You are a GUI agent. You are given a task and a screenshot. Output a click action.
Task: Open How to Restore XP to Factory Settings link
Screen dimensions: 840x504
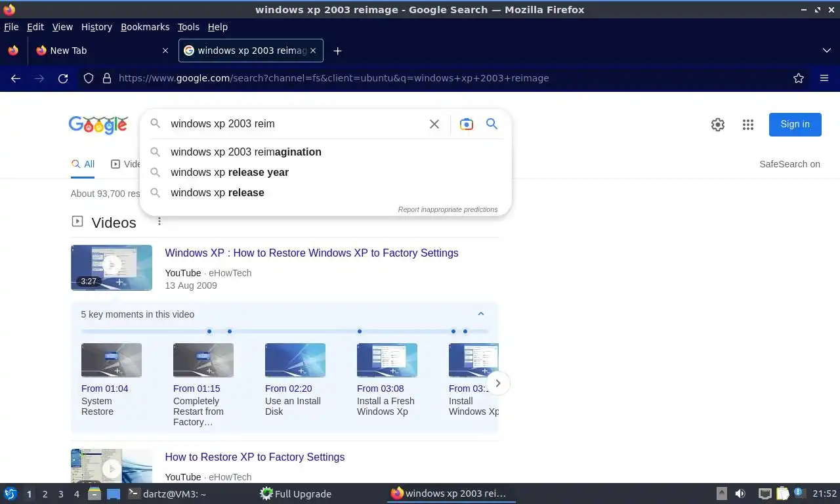[255, 457]
